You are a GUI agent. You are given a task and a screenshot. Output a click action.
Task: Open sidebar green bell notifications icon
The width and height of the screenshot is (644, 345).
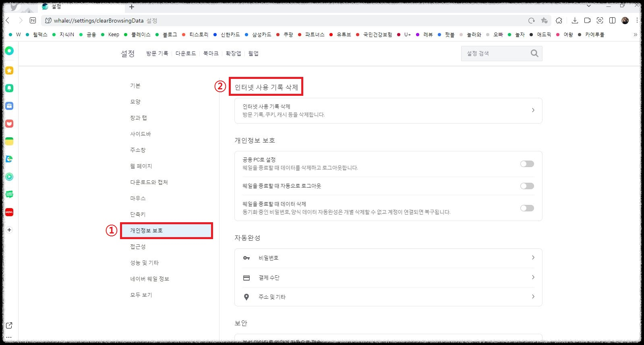tap(9, 88)
